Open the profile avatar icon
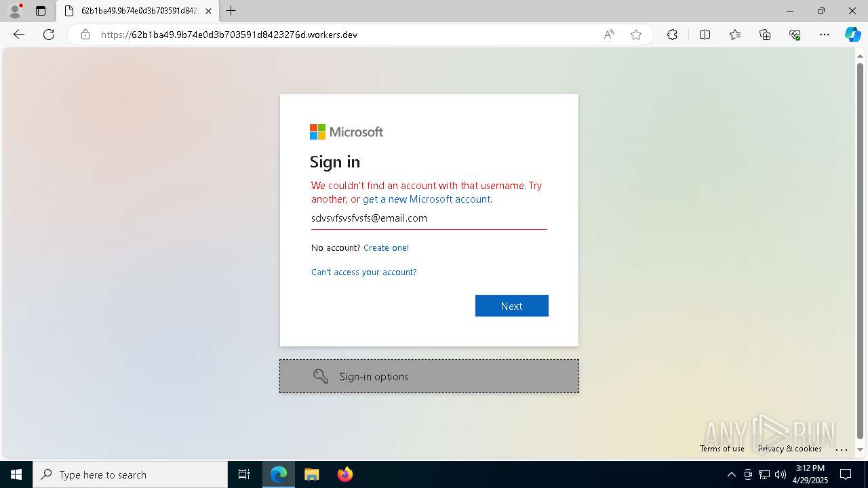Image resolution: width=868 pixels, height=488 pixels. pos(15,11)
